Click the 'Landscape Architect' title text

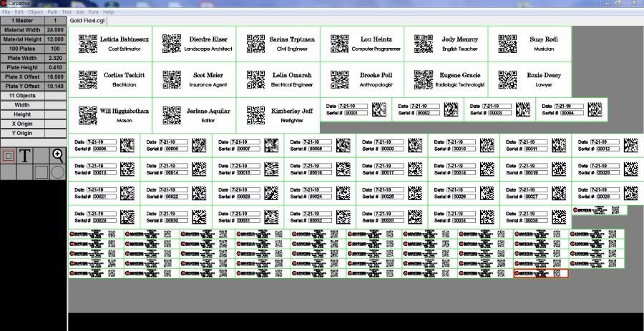[x=208, y=49]
